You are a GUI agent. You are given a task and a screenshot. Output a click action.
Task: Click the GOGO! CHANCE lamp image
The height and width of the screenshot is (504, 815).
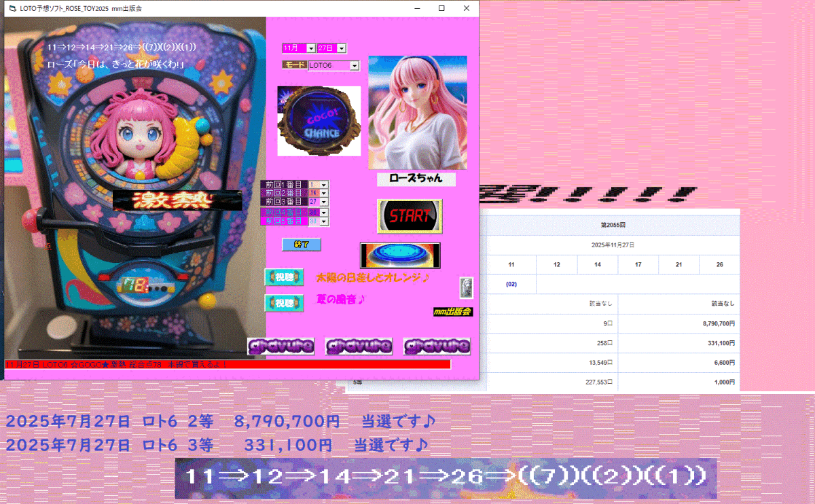click(319, 121)
